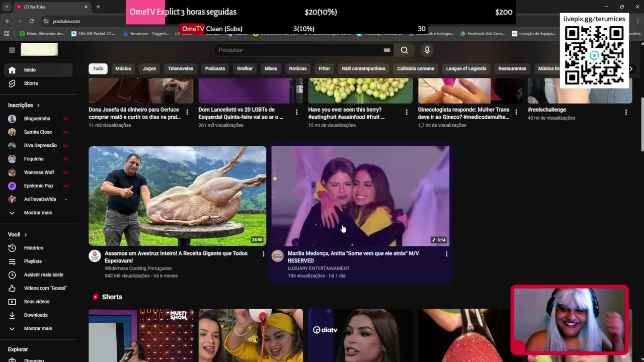Open Diário Alimentar bookmark
The width and height of the screenshot is (644, 362).
42,34
